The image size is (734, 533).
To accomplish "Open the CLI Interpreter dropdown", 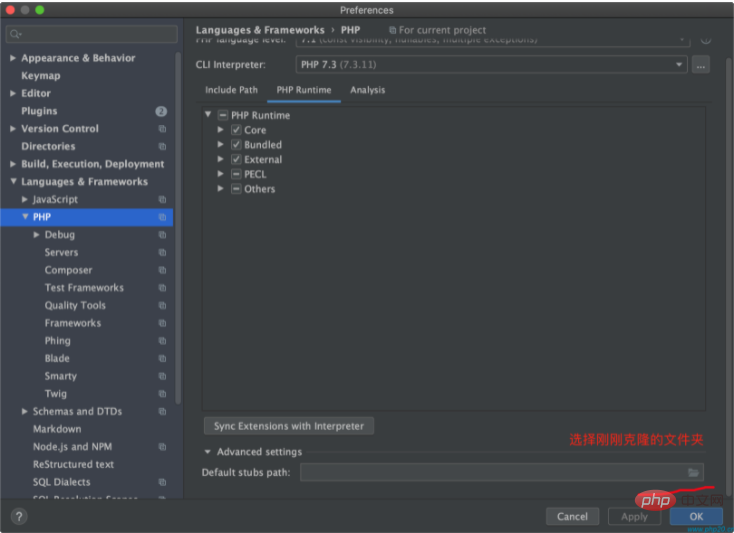I will coord(491,65).
